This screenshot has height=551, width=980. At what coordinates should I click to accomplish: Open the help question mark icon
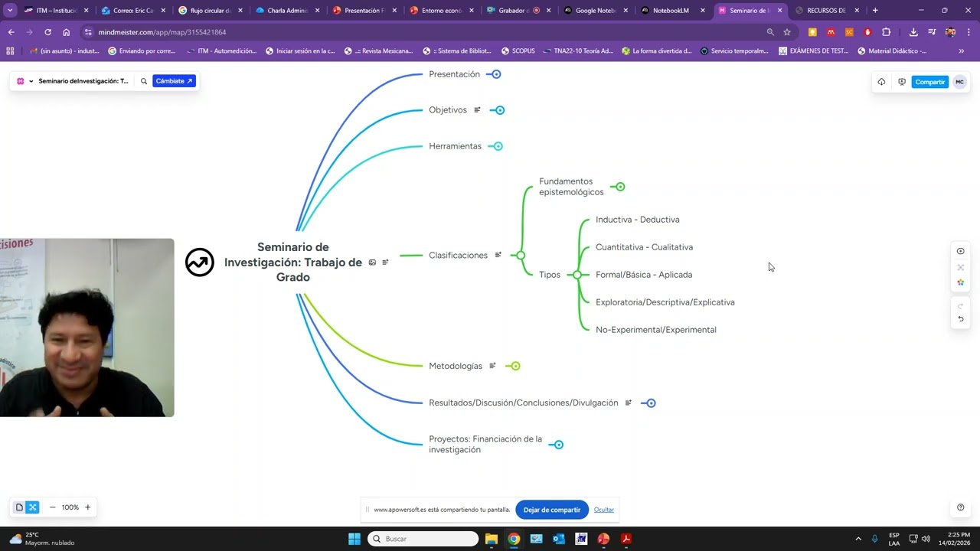tap(960, 507)
